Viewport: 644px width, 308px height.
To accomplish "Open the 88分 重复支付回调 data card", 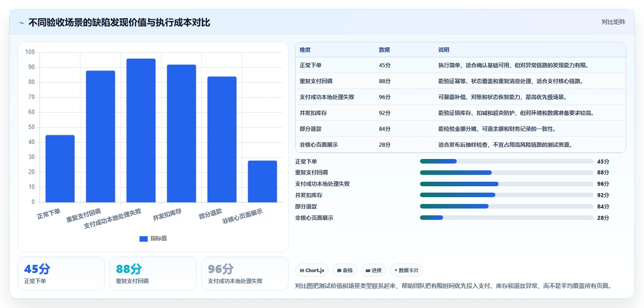I will 153,273.
